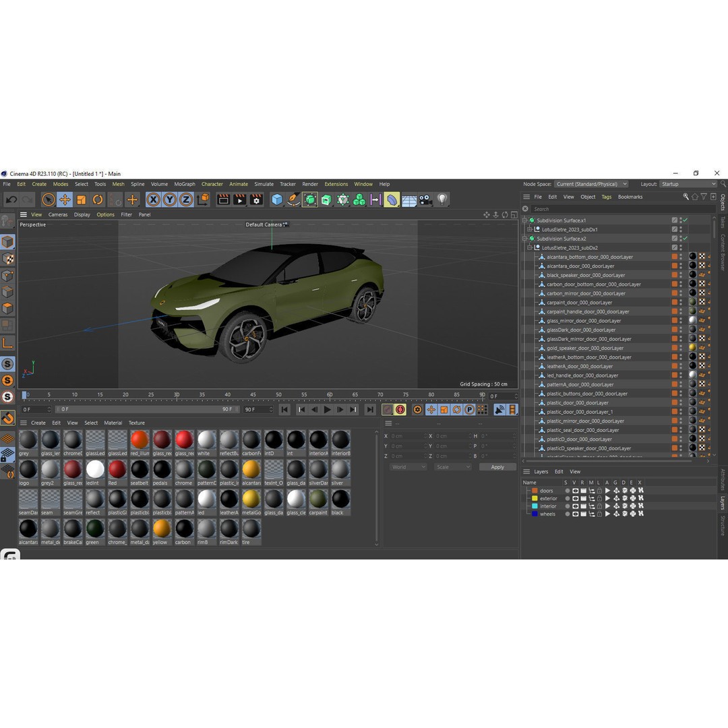
Task: Open Material Manager Create menu
Action: 38,423
